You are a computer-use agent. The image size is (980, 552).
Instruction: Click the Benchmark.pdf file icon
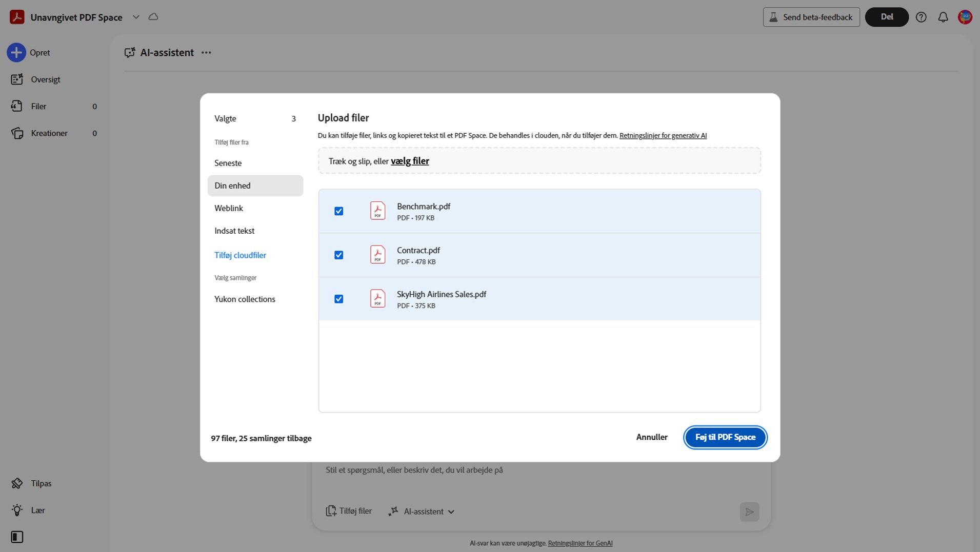point(378,211)
